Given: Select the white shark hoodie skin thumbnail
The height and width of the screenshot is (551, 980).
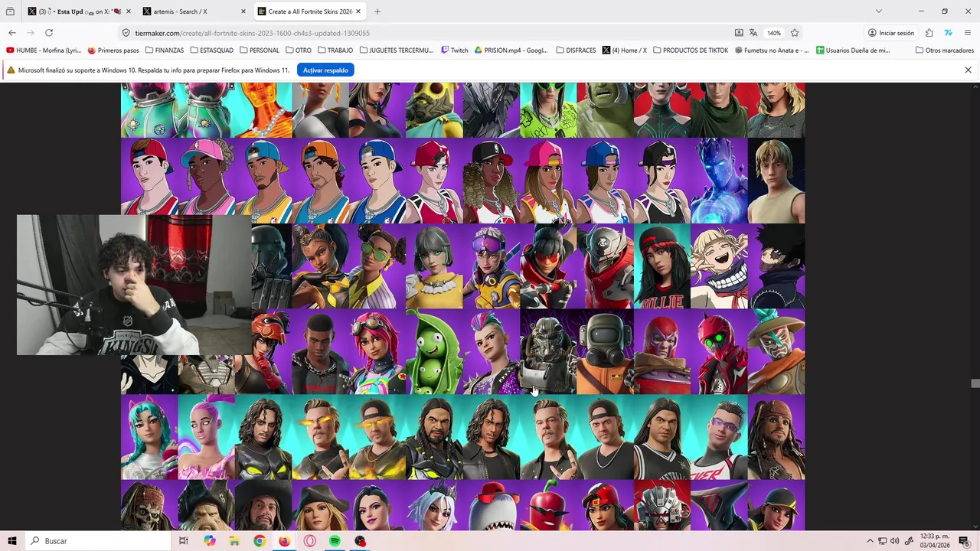Looking at the screenshot, I should [x=491, y=505].
